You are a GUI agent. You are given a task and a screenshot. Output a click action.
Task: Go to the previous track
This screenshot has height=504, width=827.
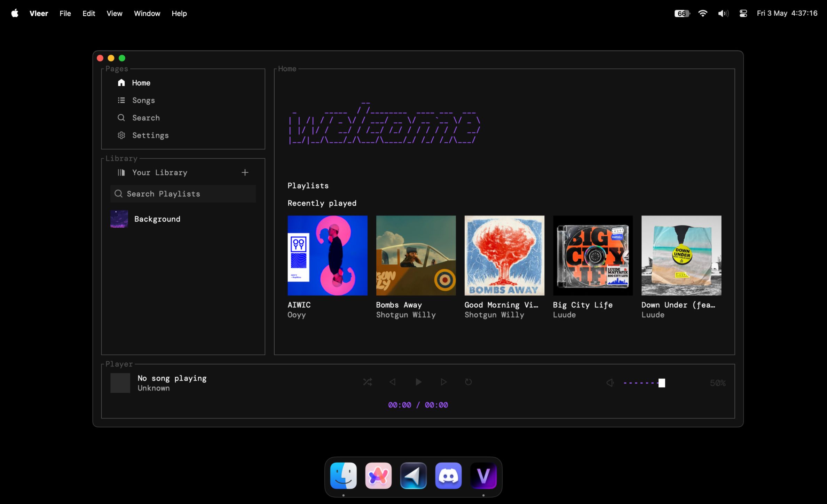tap(393, 382)
